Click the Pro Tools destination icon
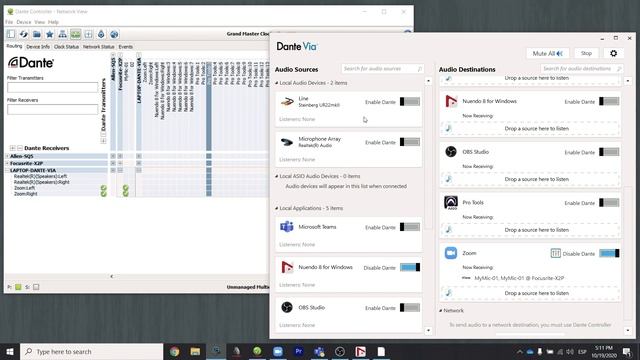This screenshot has height=360, width=640. click(451, 202)
